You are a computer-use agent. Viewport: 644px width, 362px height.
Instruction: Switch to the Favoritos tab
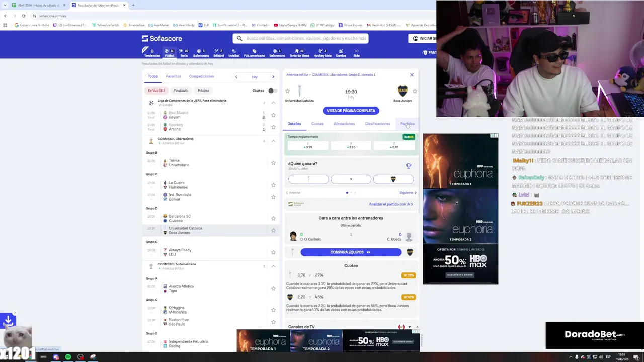[174, 76]
